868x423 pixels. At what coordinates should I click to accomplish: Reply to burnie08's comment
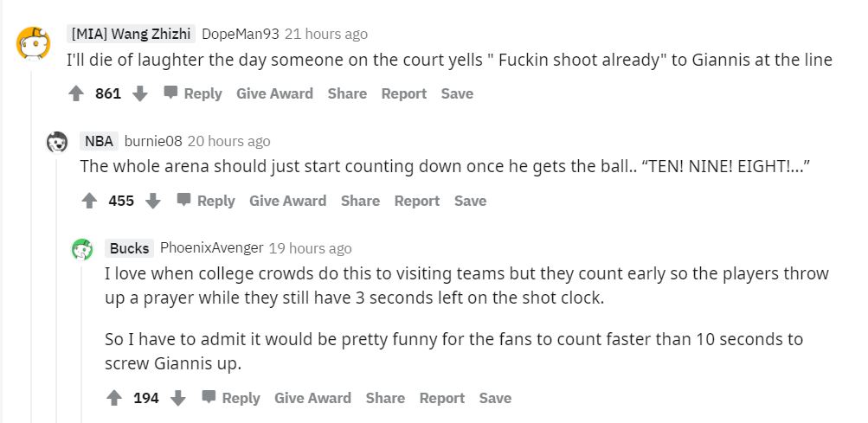[205, 201]
